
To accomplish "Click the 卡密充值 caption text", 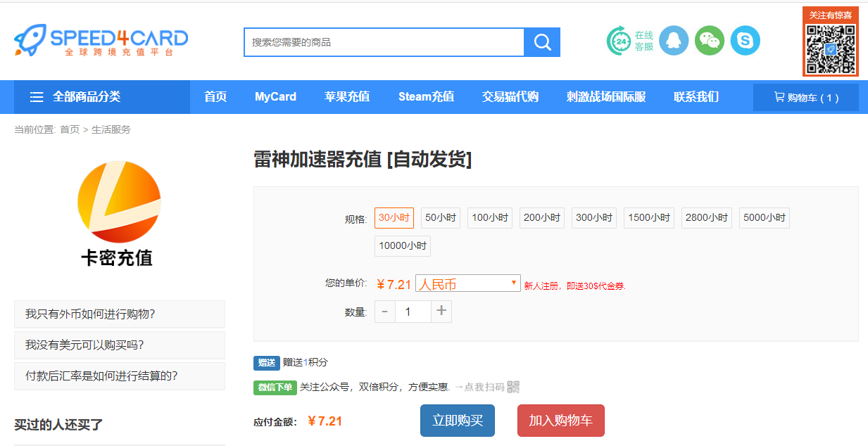I will [117, 258].
